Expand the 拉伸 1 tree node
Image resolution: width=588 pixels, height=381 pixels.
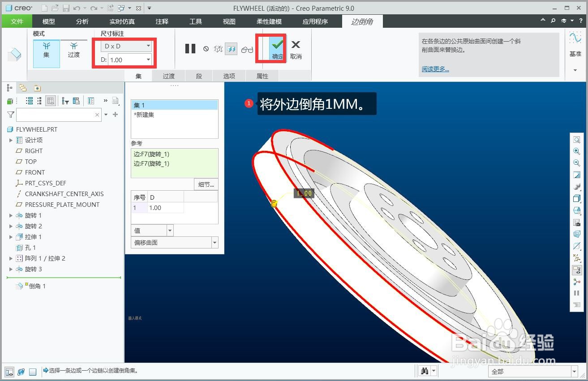[11, 237]
